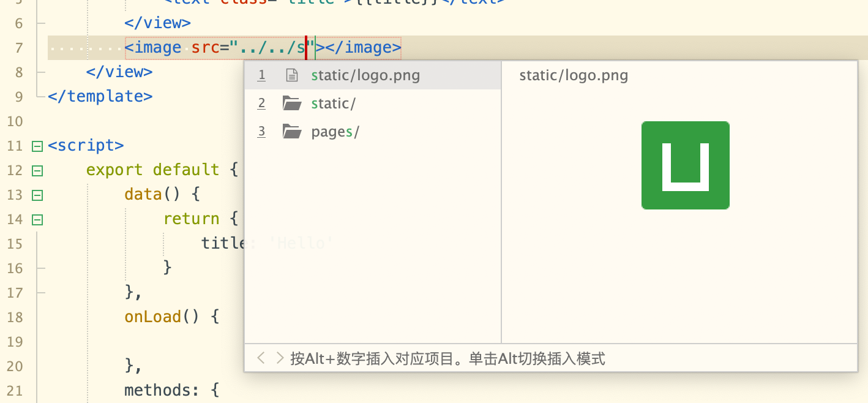This screenshot has width=868, height=403.
Task: Click line number 19 in gutter
Action: pyautogui.click(x=15, y=342)
